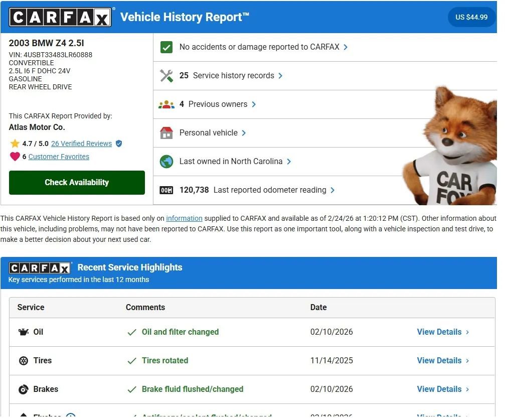This screenshot has width=505, height=420.
Task: Click the US $44.99 price badge
Action: 471,17
